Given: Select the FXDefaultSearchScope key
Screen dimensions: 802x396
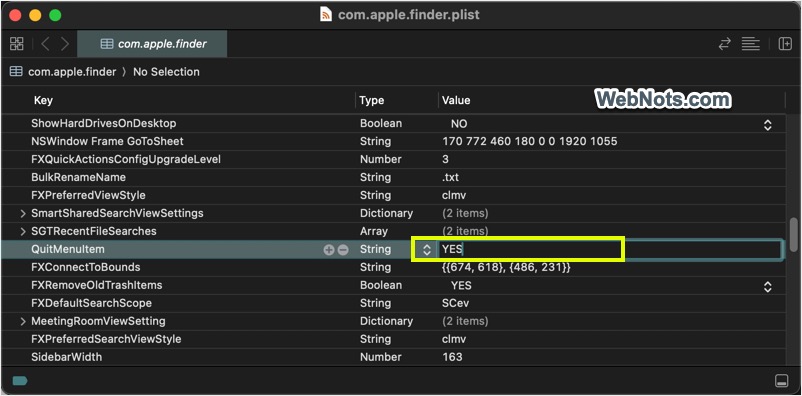Looking at the screenshot, I should coord(92,303).
